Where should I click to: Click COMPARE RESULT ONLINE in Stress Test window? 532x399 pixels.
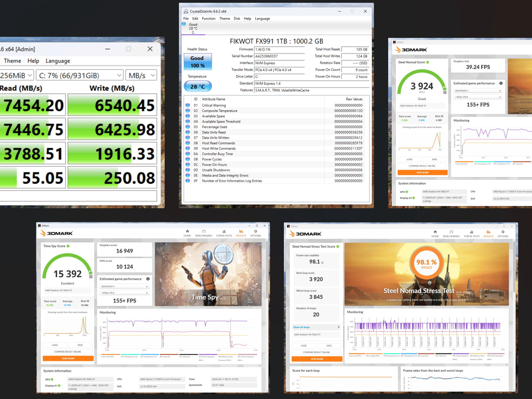[316, 353]
